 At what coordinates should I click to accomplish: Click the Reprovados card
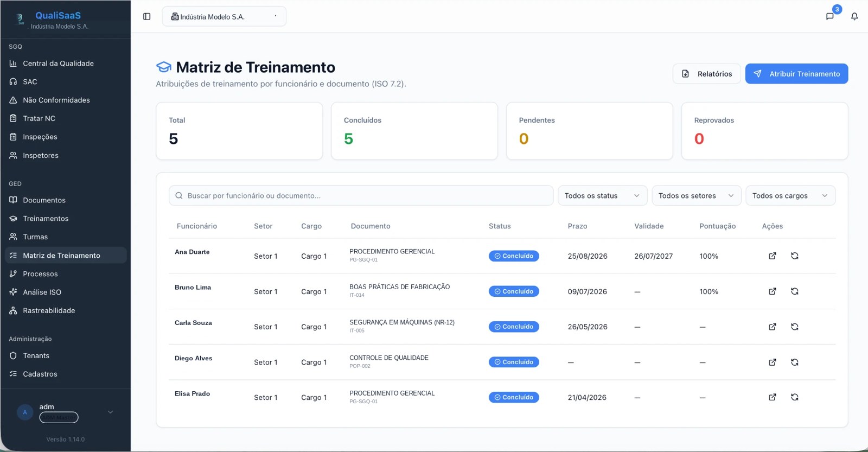pos(765,131)
